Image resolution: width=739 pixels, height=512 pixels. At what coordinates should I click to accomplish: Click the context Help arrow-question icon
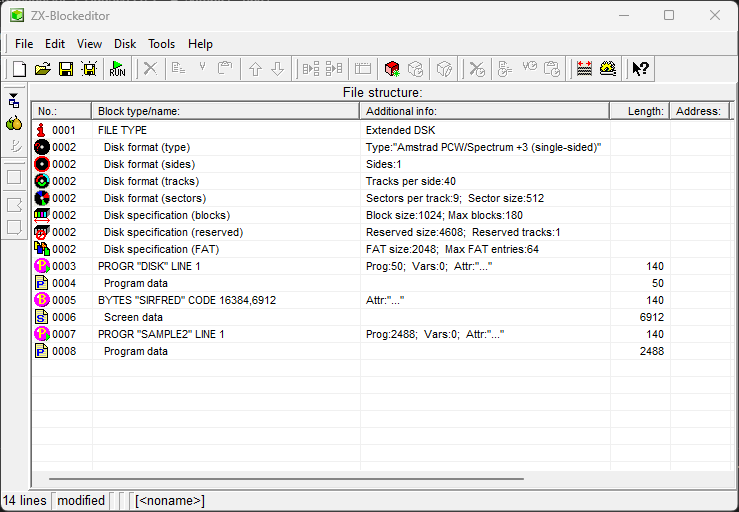(x=640, y=69)
